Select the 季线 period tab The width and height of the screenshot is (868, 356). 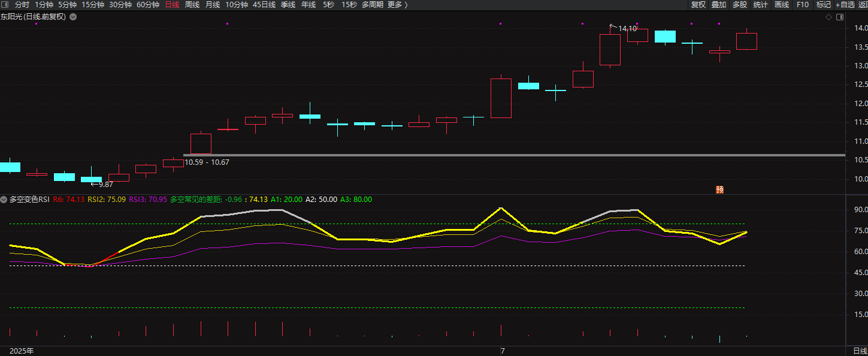(x=288, y=5)
